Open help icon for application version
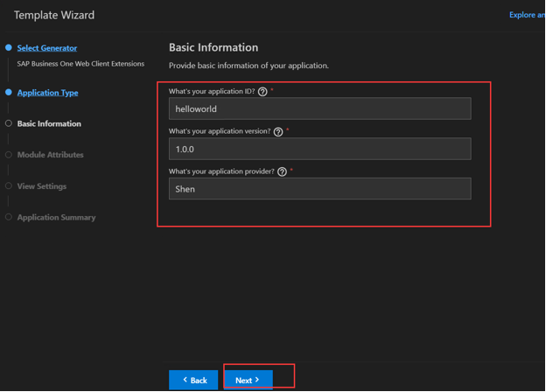 click(x=278, y=132)
